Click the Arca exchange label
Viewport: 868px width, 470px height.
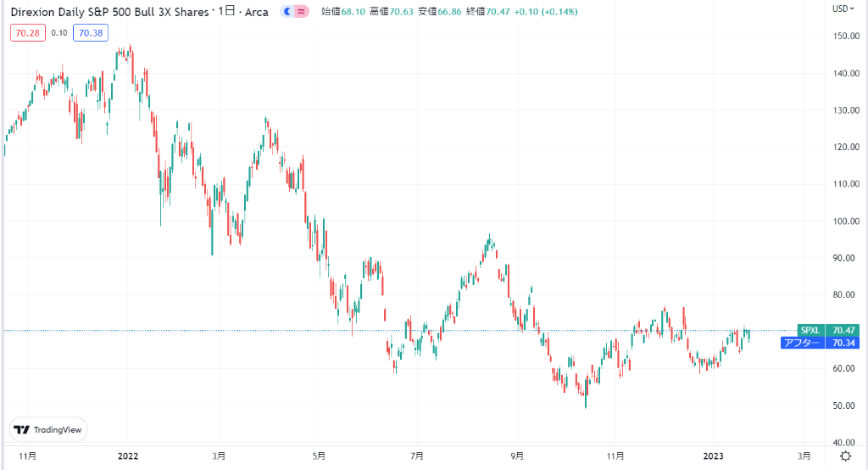(x=256, y=12)
